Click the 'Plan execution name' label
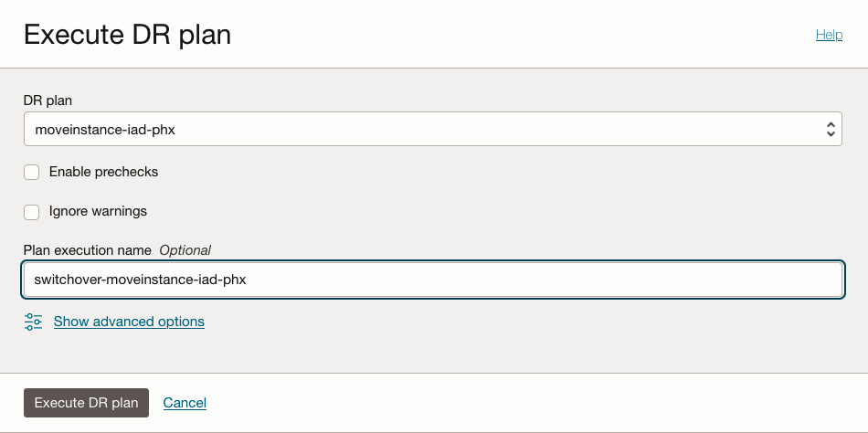This screenshot has height=433, width=868. click(88, 249)
